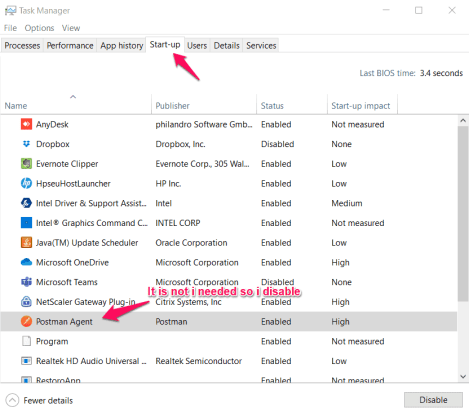Select the Microsoft OneDrive name
469x417 pixels.
pos(72,262)
